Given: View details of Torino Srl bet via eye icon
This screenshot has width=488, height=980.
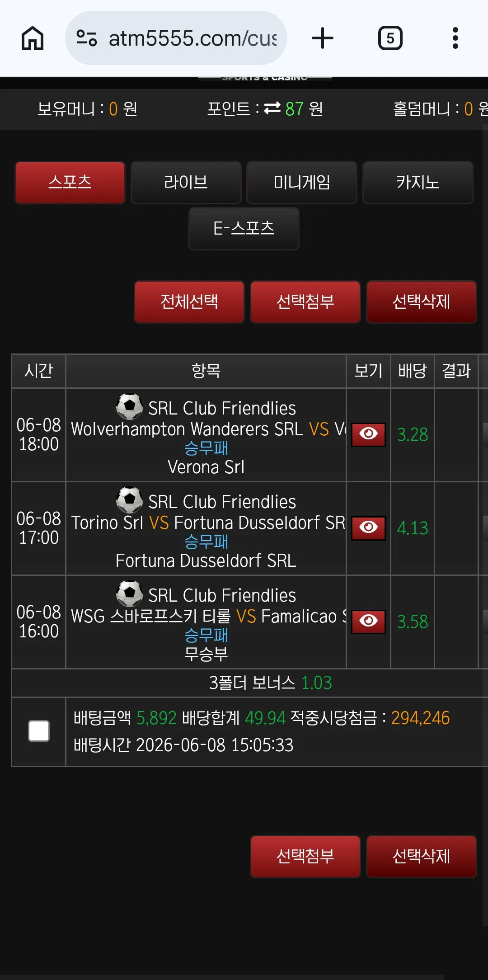Looking at the screenshot, I should (368, 528).
